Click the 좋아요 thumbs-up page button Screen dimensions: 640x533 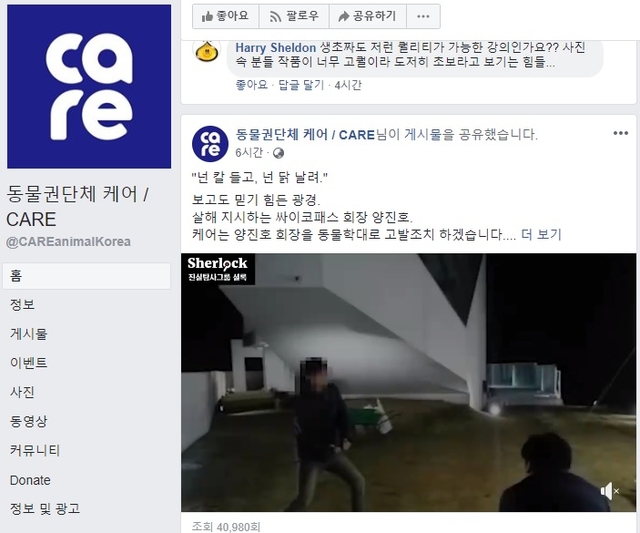point(226,16)
